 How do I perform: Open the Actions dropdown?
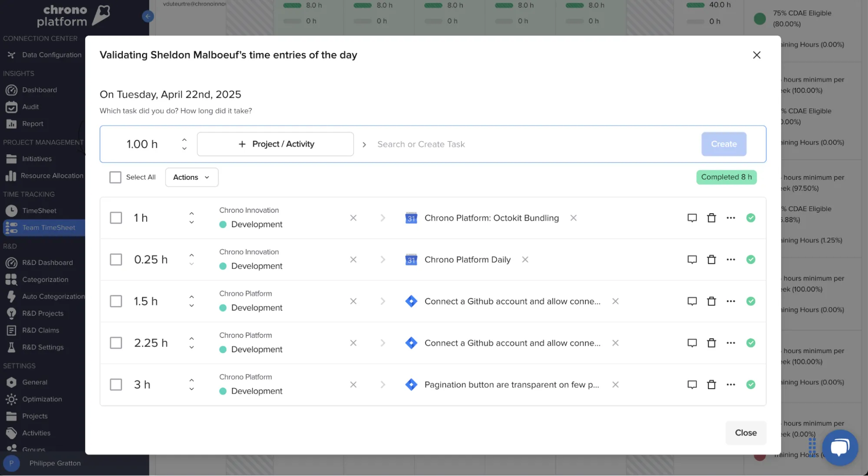(x=191, y=177)
